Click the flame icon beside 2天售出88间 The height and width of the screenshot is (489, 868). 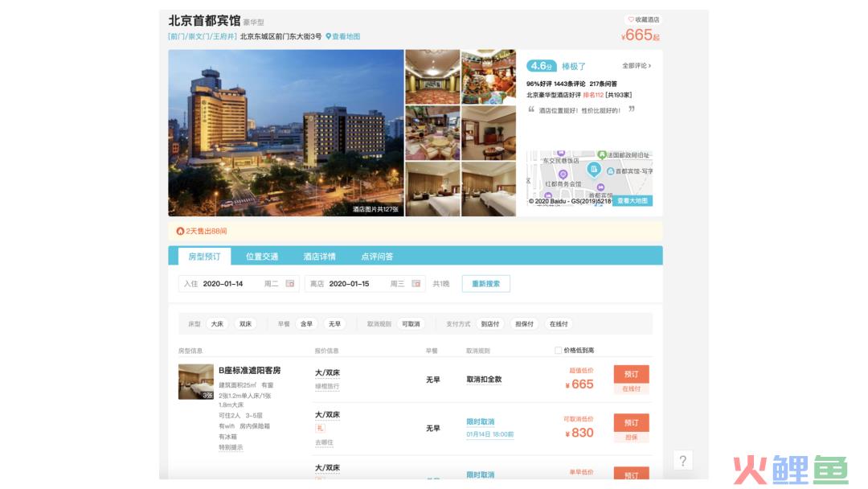coord(180,232)
